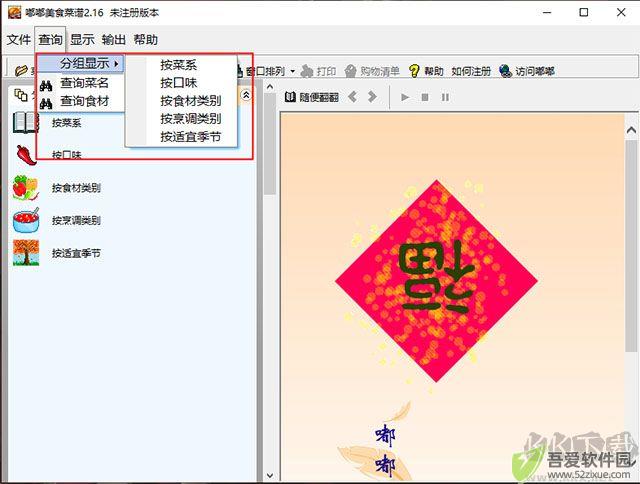Screen dimensions: 640x484
Task: Collapse the left panel with double chevron
Action: click(x=246, y=95)
